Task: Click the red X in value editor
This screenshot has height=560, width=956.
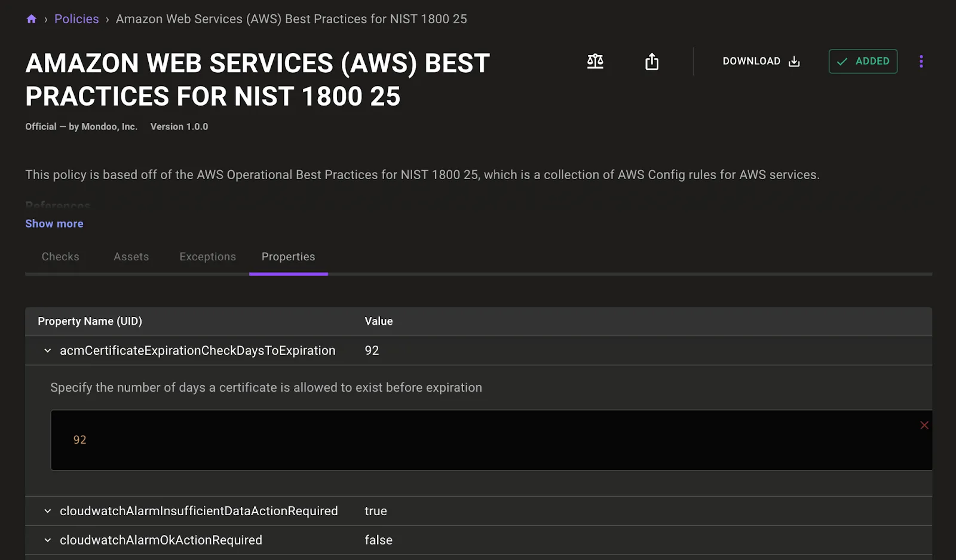Action: pyautogui.click(x=924, y=425)
